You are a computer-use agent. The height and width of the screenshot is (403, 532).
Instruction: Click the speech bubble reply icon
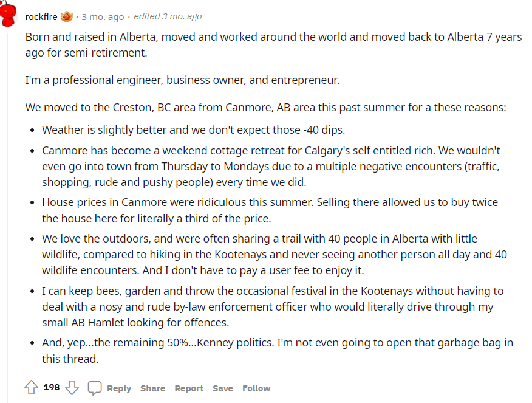[95, 388]
